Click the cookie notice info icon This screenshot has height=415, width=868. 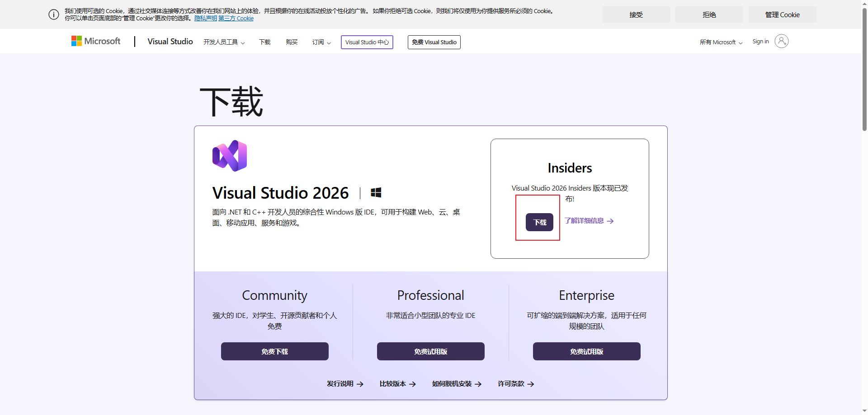[x=54, y=14]
